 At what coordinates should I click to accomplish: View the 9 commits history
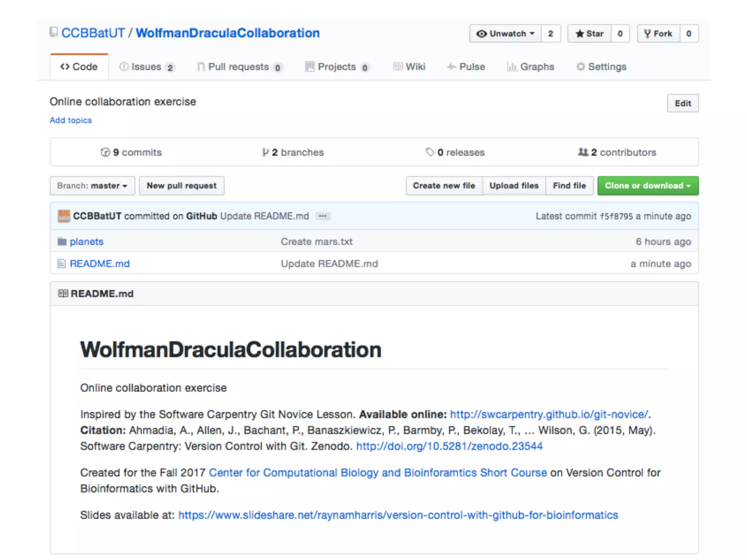tap(131, 152)
